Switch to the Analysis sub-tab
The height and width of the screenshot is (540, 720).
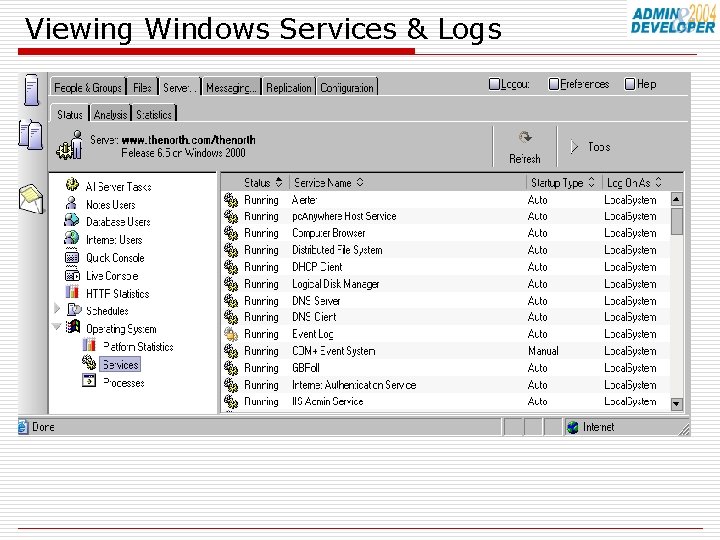(110, 114)
